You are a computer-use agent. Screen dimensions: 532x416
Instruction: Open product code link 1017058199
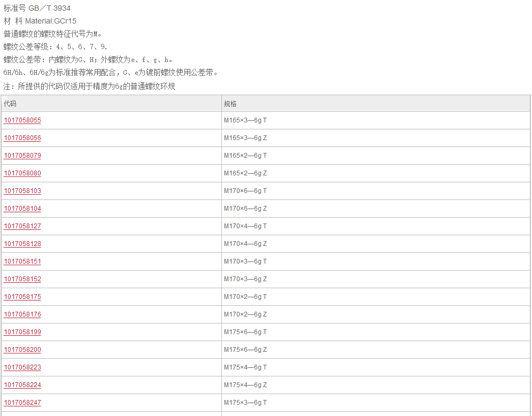[22, 332]
